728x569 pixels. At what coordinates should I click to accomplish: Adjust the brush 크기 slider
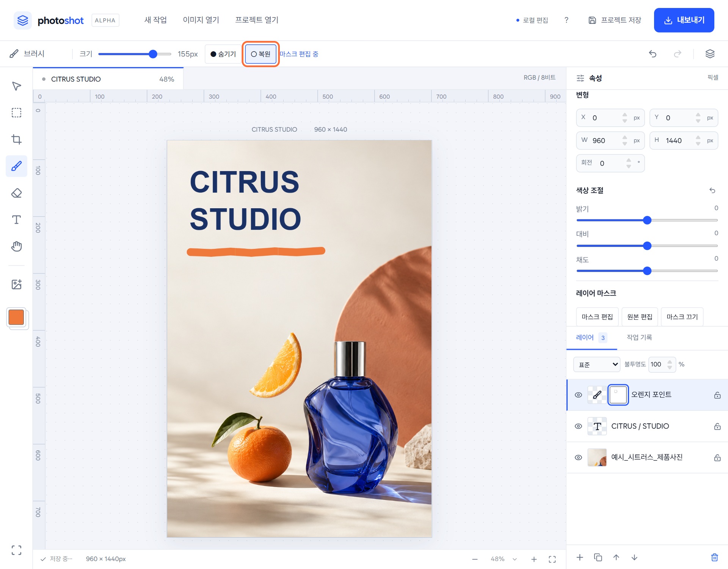coord(135,54)
